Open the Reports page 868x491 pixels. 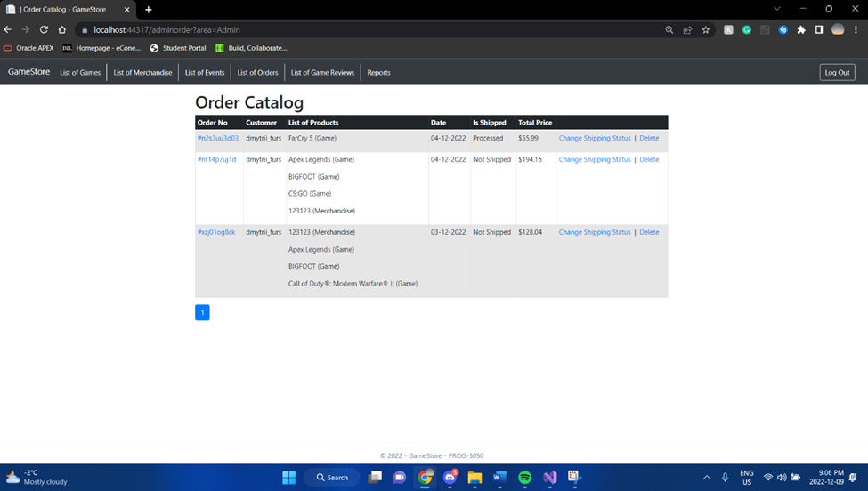pyautogui.click(x=378, y=72)
